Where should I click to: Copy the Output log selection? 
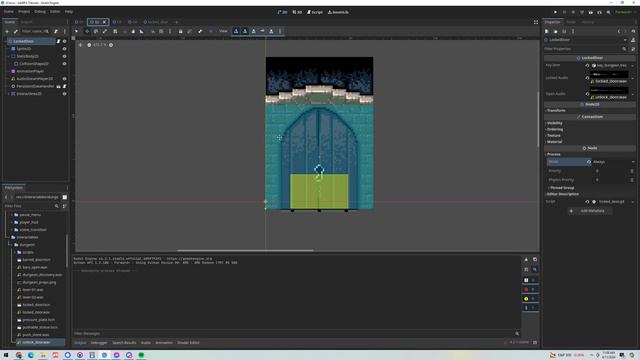535,260
